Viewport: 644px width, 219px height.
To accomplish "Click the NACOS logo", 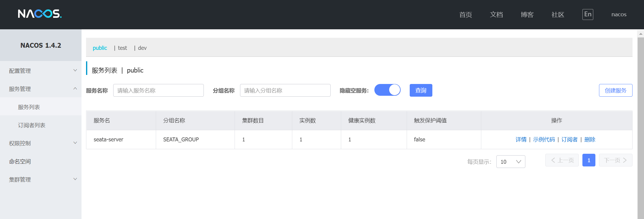I will pos(40,14).
